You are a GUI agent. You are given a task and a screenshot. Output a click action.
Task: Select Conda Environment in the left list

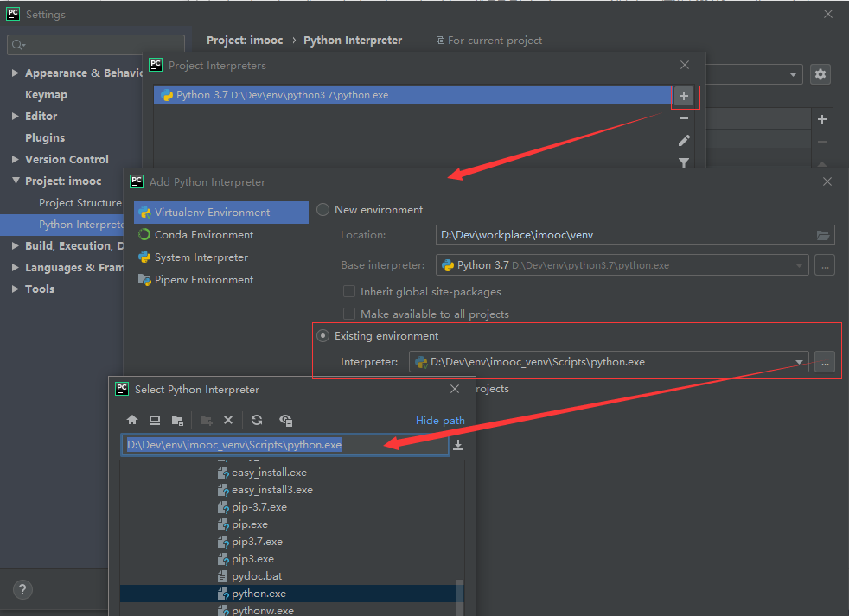[221, 235]
